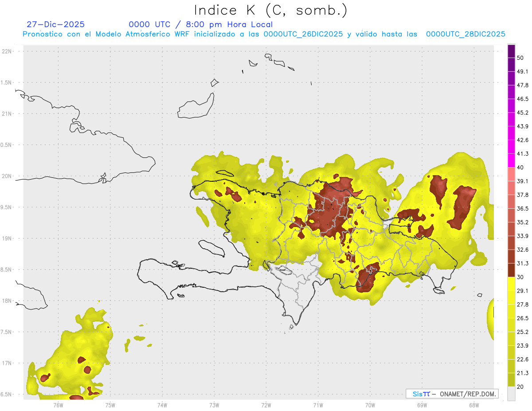The width and height of the screenshot is (532, 411).
Task: Click the '21.3' colorbar value
Action: tap(523, 373)
